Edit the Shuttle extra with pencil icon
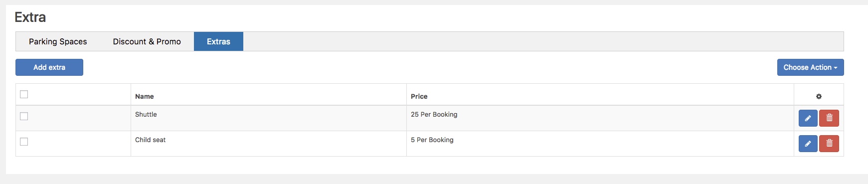 click(808, 118)
